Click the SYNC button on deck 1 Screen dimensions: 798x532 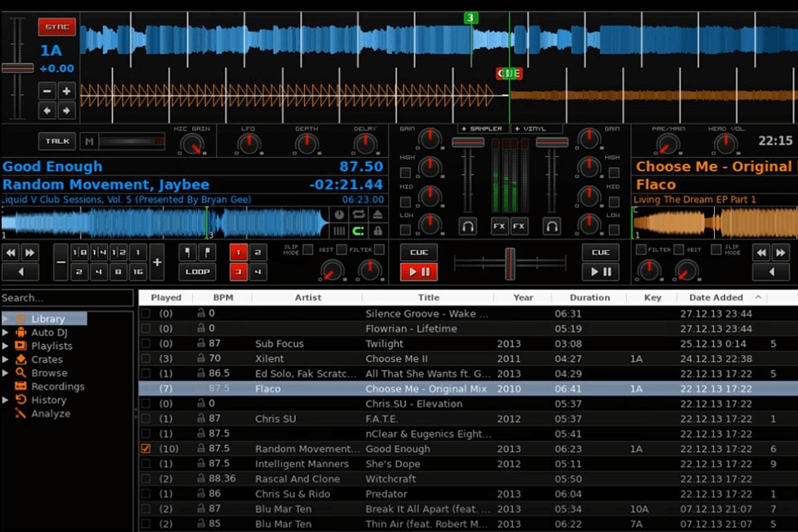pos(57,27)
